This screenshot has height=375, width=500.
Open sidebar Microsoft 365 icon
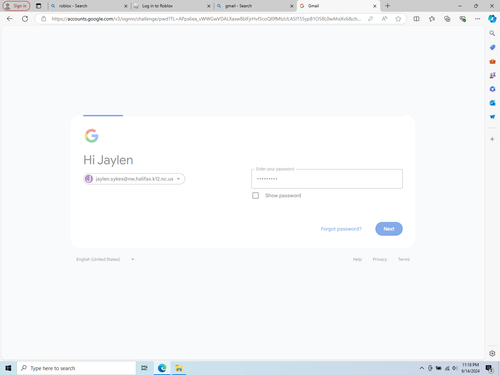[492, 89]
